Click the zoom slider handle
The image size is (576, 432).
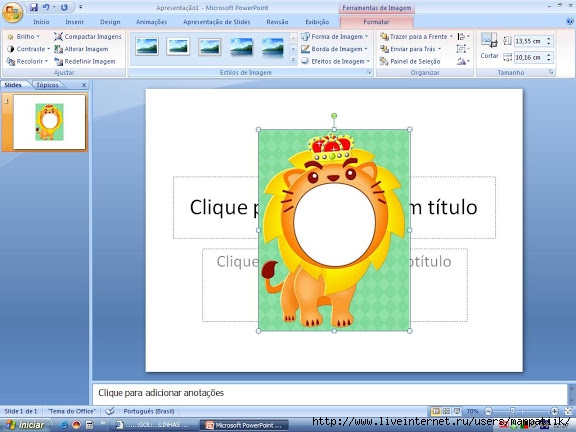click(512, 411)
